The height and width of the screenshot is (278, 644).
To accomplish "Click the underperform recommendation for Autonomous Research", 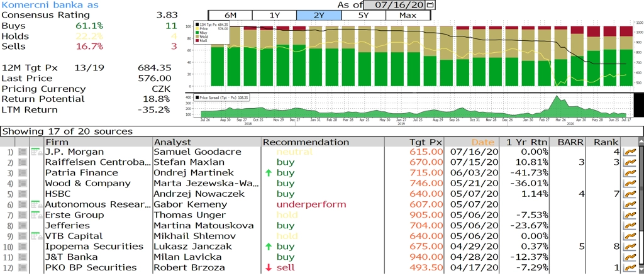I will coord(311,204).
